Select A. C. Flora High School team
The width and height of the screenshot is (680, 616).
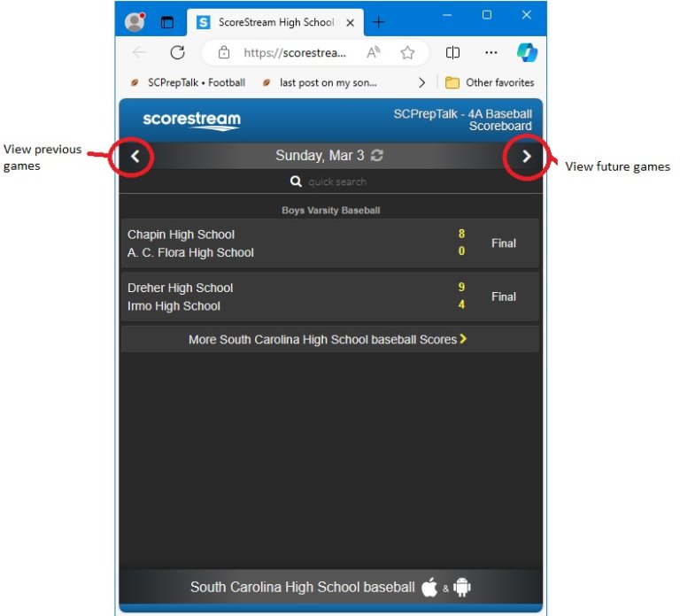click(190, 252)
